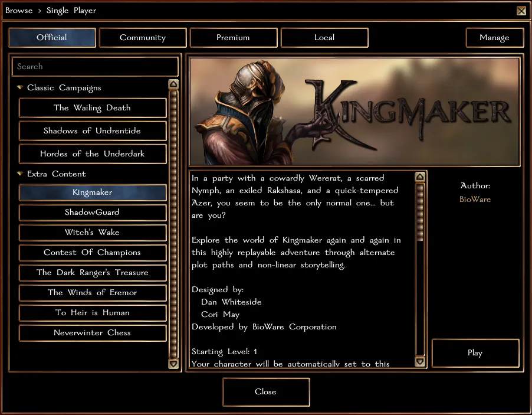The width and height of the screenshot is (532, 415).
Task: Choose Hordes of the Underdark campaign
Action: point(93,154)
